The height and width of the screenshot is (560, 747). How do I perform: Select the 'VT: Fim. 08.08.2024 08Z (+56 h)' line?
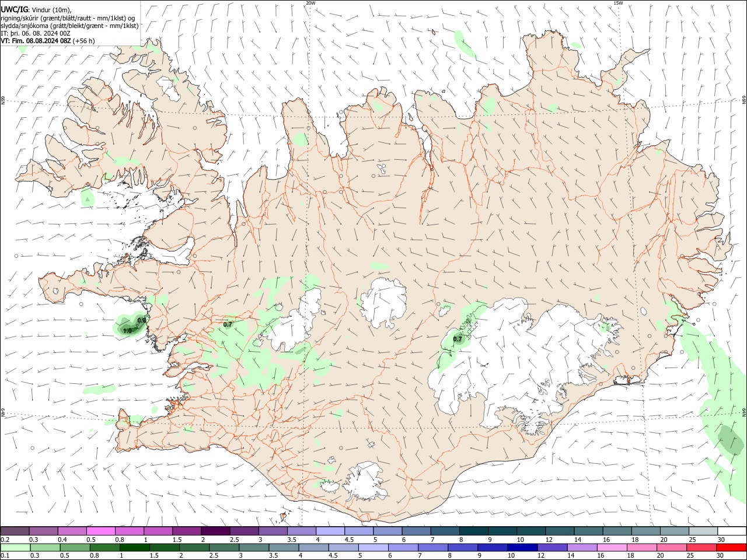tap(48, 41)
